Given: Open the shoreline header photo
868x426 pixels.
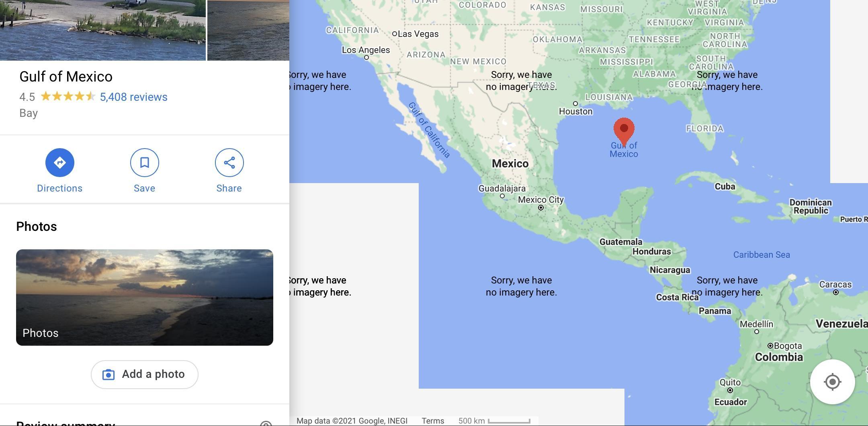Looking at the screenshot, I should [103, 30].
